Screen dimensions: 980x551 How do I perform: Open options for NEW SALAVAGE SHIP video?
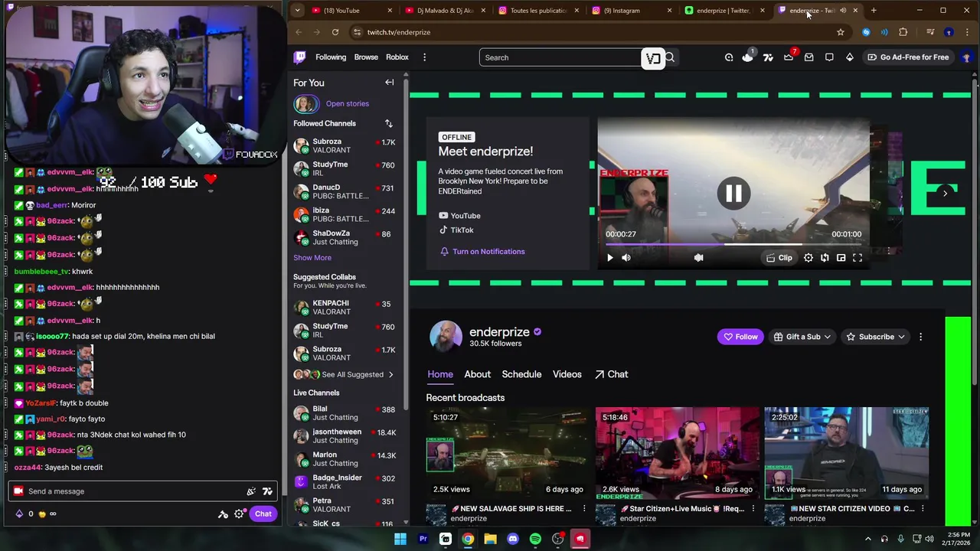click(584, 509)
